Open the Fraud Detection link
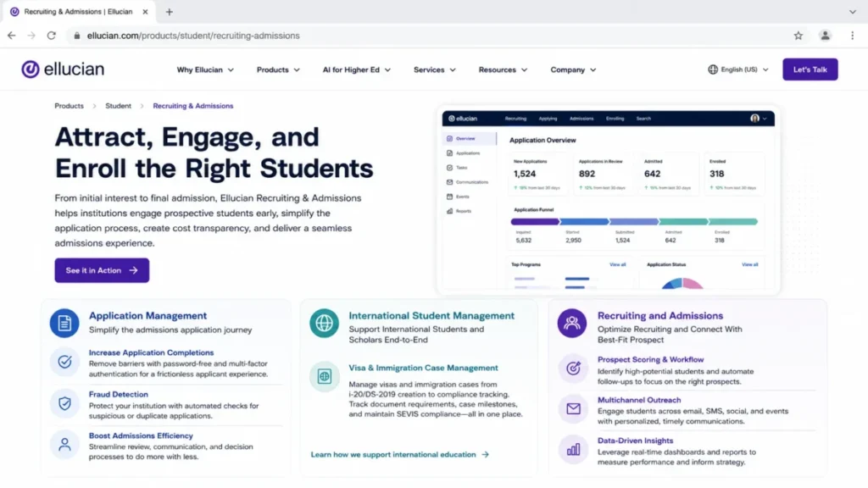 [119, 395]
